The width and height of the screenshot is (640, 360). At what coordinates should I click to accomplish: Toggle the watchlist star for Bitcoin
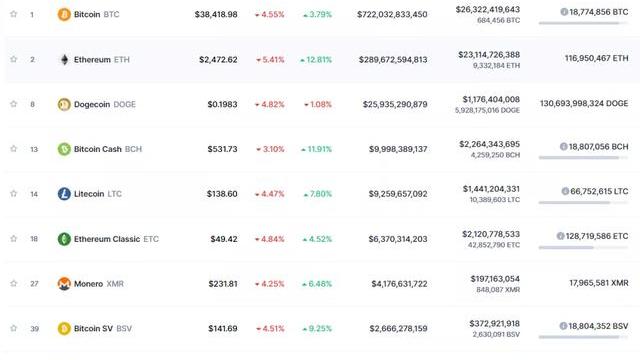pyautogui.click(x=13, y=14)
